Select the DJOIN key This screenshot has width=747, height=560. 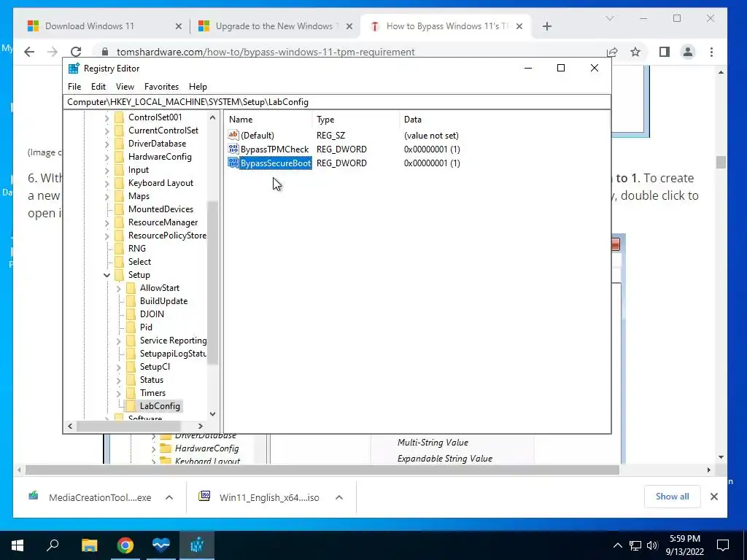point(152,314)
